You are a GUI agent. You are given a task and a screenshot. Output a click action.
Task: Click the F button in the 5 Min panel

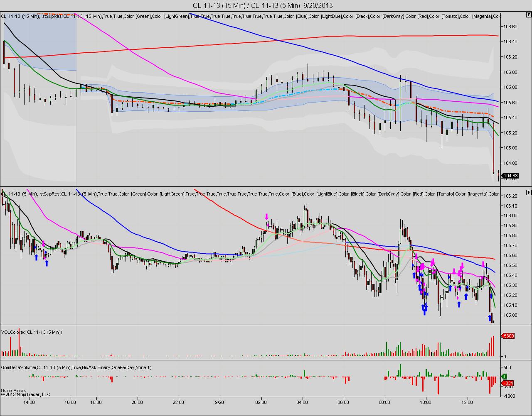528,192
